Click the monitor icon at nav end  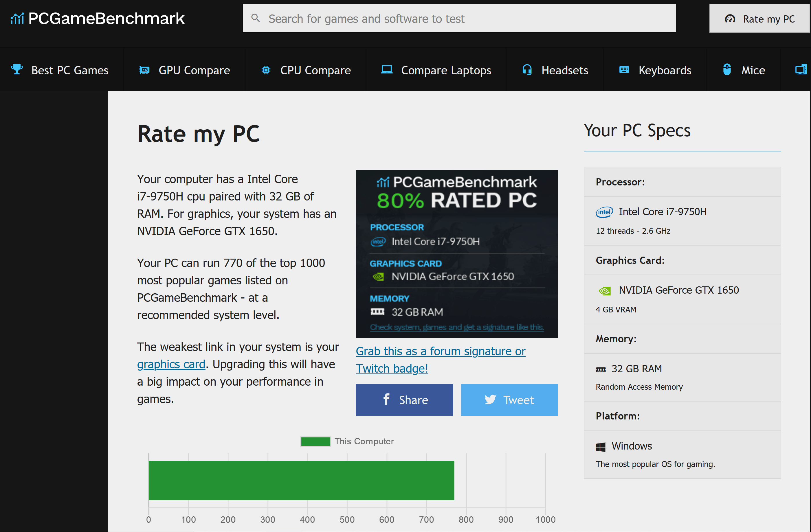(801, 70)
